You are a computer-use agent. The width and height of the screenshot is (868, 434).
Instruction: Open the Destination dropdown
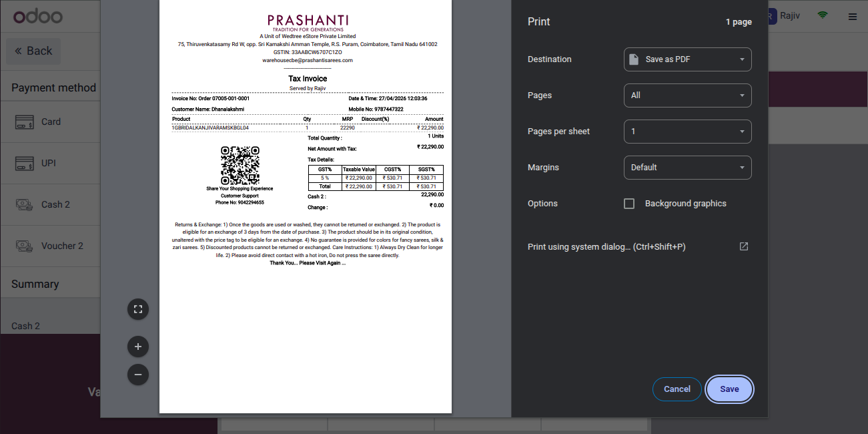click(688, 59)
